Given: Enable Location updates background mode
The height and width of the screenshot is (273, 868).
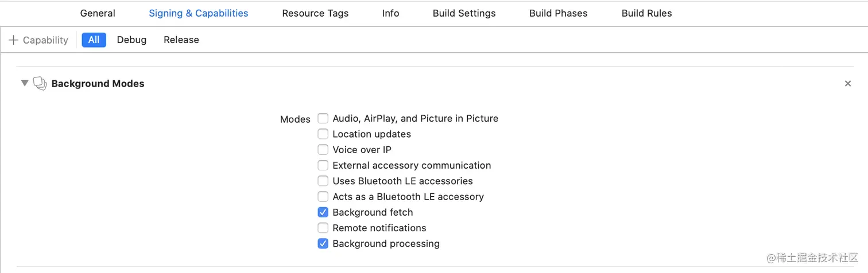Looking at the screenshot, I should 323,134.
